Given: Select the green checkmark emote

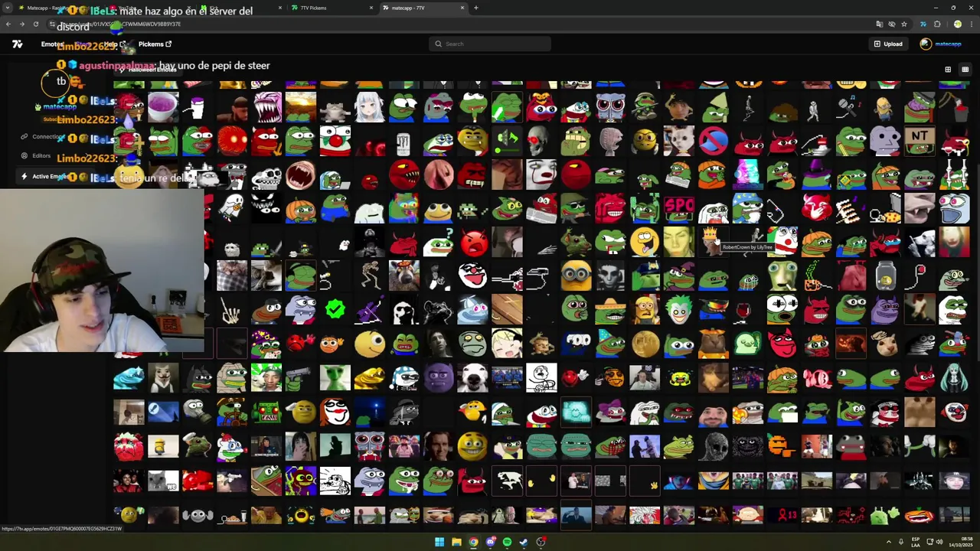Looking at the screenshot, I should (335, 309).
